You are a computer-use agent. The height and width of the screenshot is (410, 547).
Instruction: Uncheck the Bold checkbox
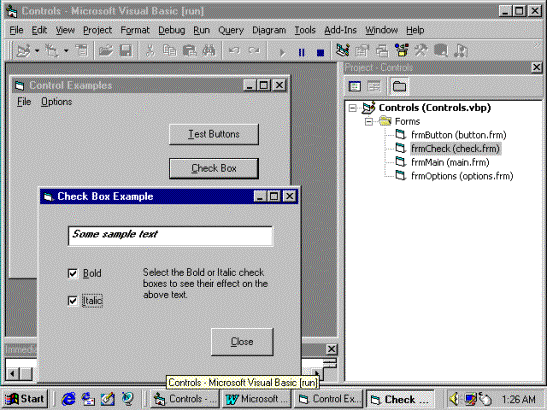73,273
